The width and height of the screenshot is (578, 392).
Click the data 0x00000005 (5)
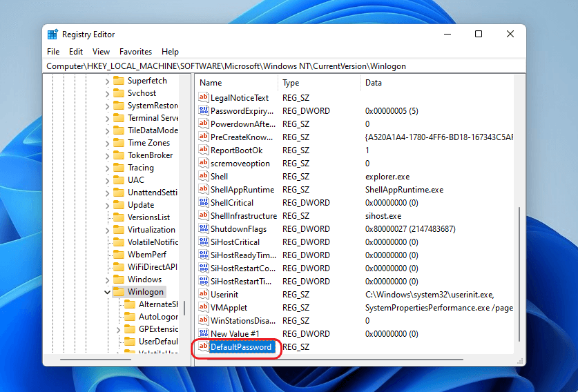pyautogui.click(x=392, y=111)
